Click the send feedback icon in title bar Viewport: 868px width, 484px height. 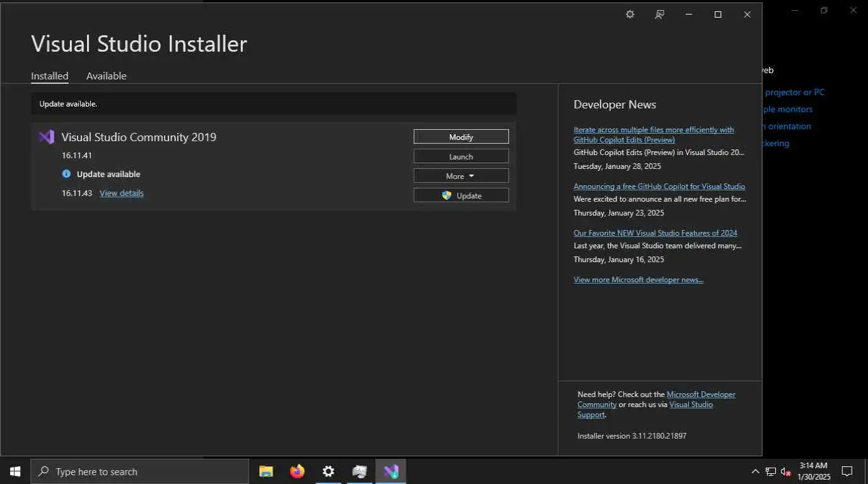click(659, 14)
